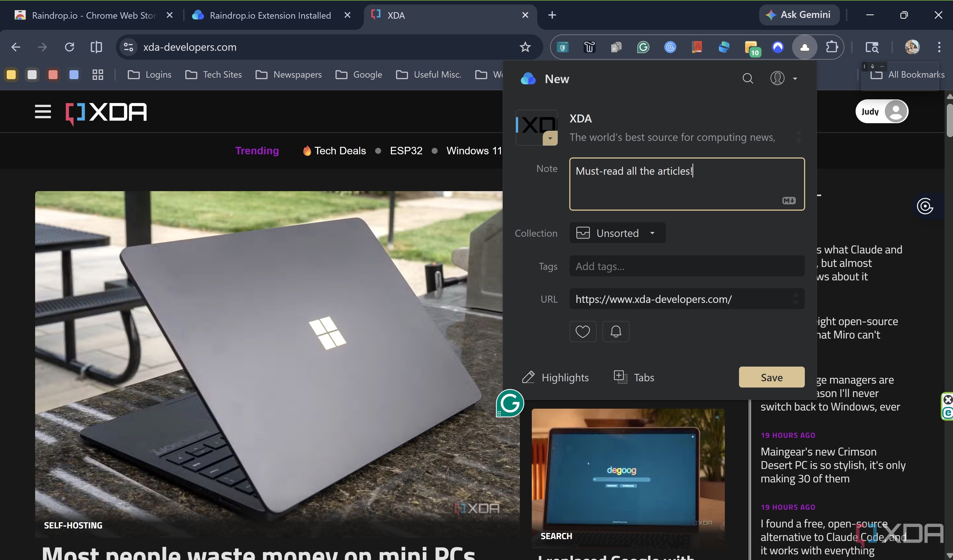Click the green Grammarly floating badge

tap(510, 403)
